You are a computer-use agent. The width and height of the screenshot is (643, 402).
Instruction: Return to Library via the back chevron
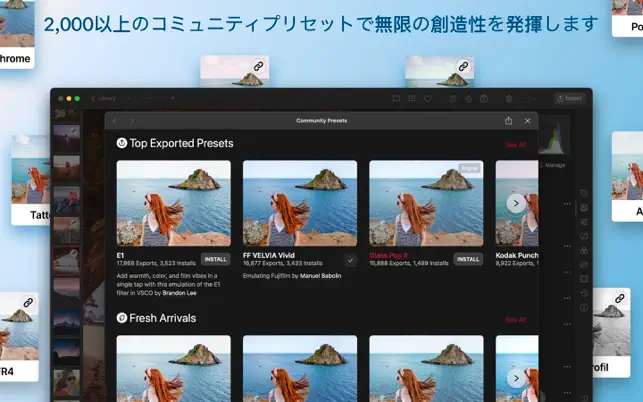(93, 98)
